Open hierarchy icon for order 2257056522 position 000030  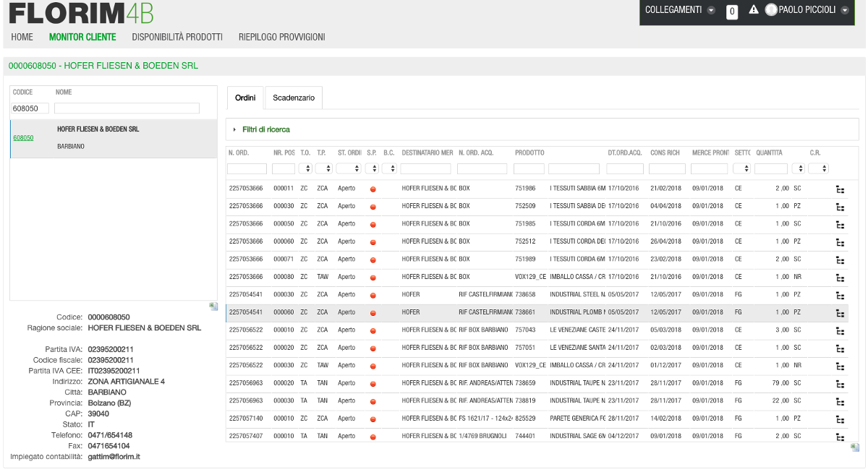(x=840, y=366)
